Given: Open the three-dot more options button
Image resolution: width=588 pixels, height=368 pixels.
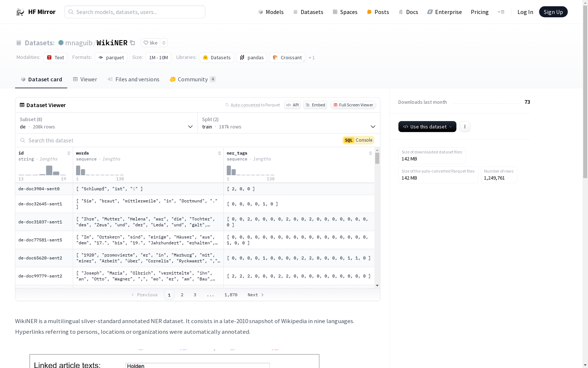Looking at the screenshot, I should [x=465, y=127].
